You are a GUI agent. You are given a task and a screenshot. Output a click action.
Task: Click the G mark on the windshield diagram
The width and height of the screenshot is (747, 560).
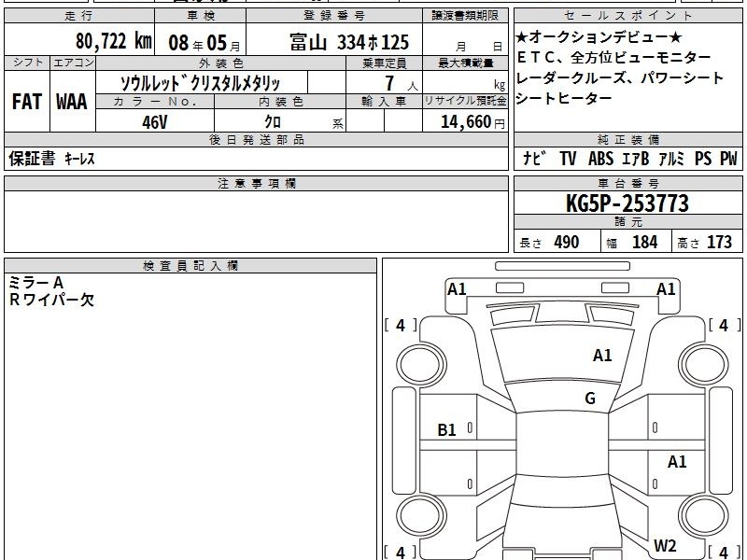pyautogui.click(x=590, y=399)
